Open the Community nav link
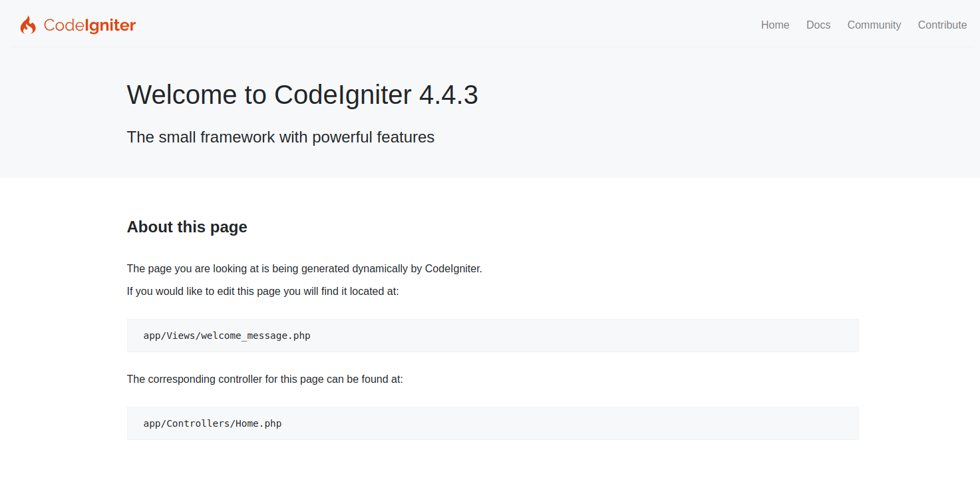Screen dimensions: 980x480 coord(874,25)
